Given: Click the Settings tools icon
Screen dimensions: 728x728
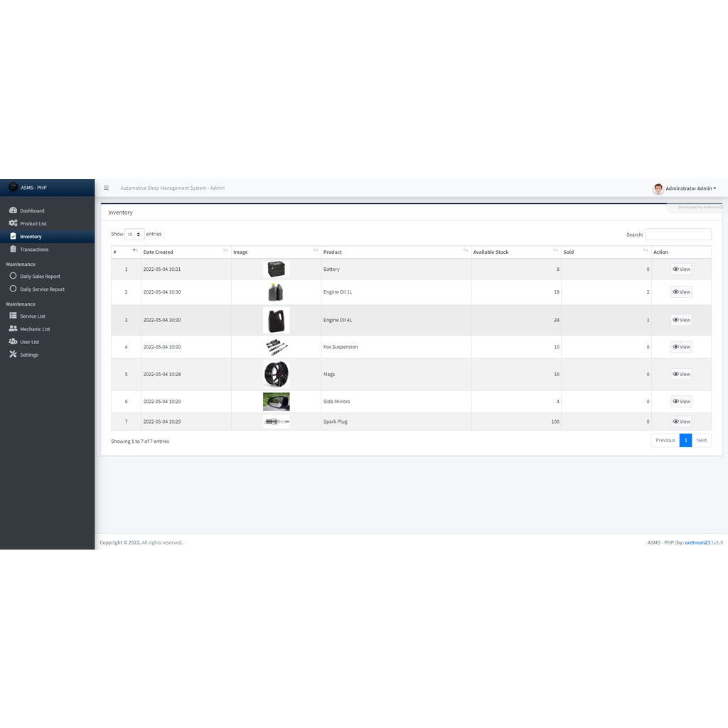Looking at the screenshot, I should tap(13, 355).
